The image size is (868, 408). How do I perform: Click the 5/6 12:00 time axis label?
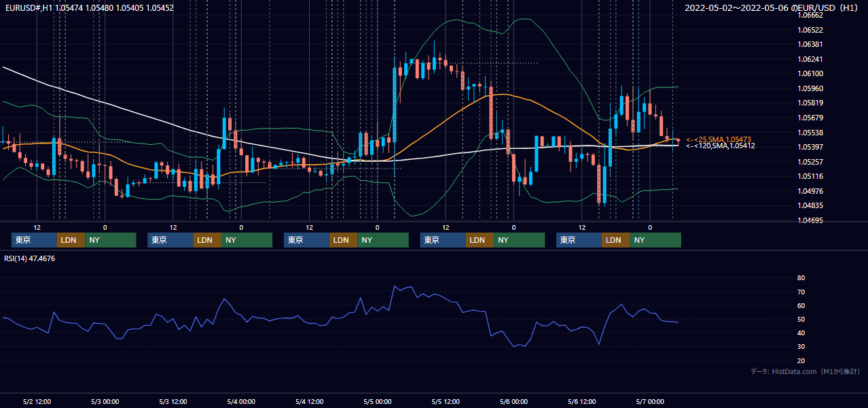point(582,401)
